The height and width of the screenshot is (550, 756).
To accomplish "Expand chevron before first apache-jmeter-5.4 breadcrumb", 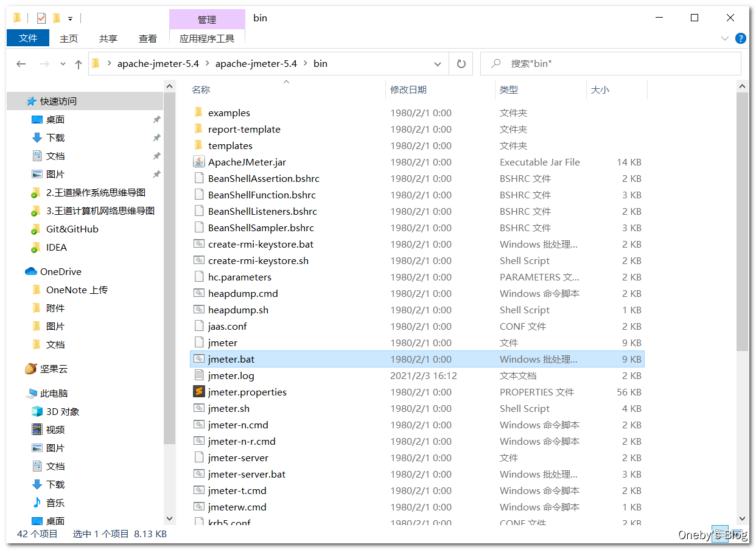I will pyautogui.click(x=110, y=63).
